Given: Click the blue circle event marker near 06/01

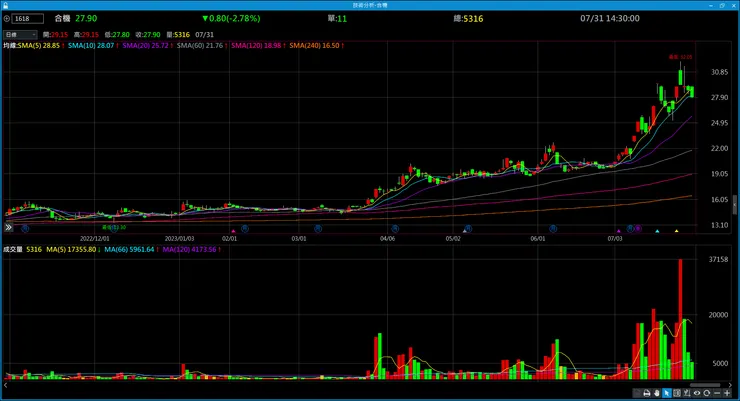Looking at the screenshot, I should (x=553, y=229).
